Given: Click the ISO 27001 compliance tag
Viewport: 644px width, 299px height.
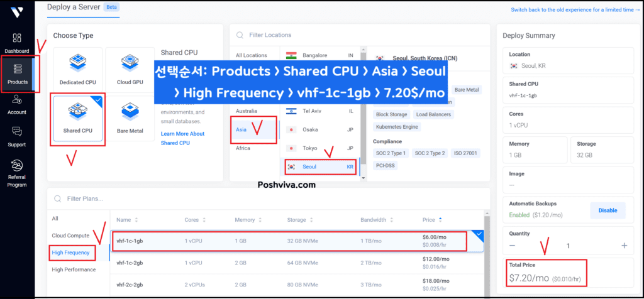Looking at the screenshot, I should coord(465,153).
